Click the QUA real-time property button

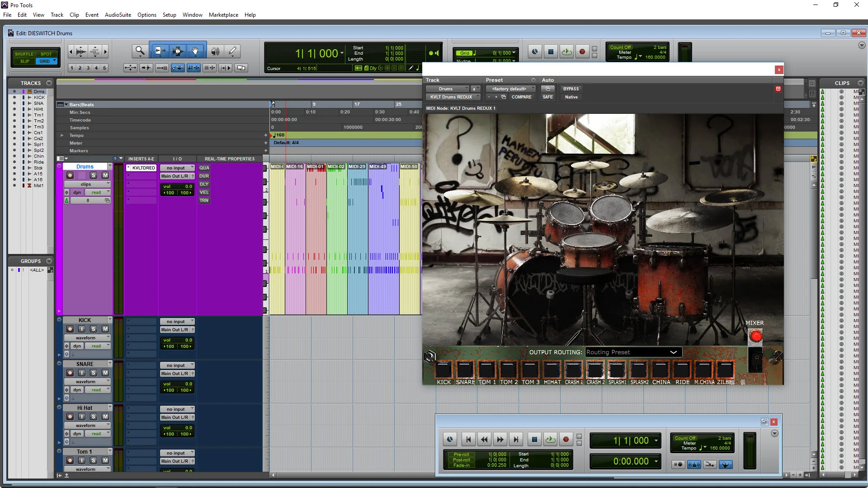pos(204,168)
